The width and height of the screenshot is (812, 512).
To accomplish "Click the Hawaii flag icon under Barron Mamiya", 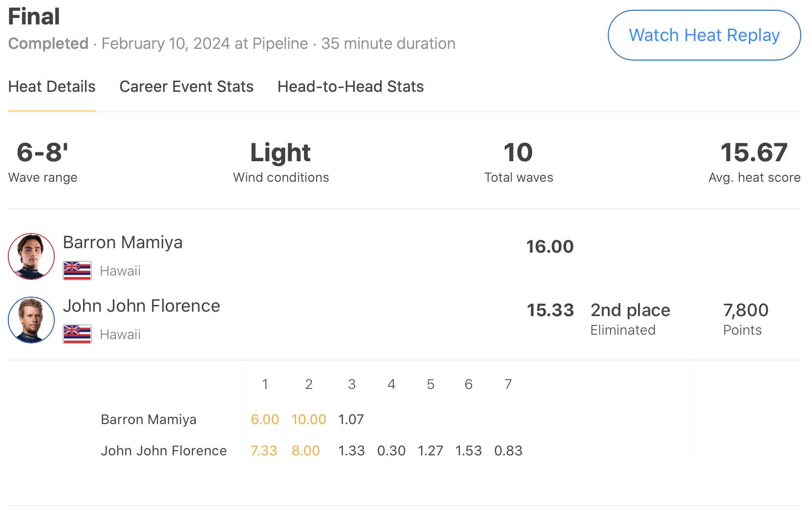I will 77,271.
